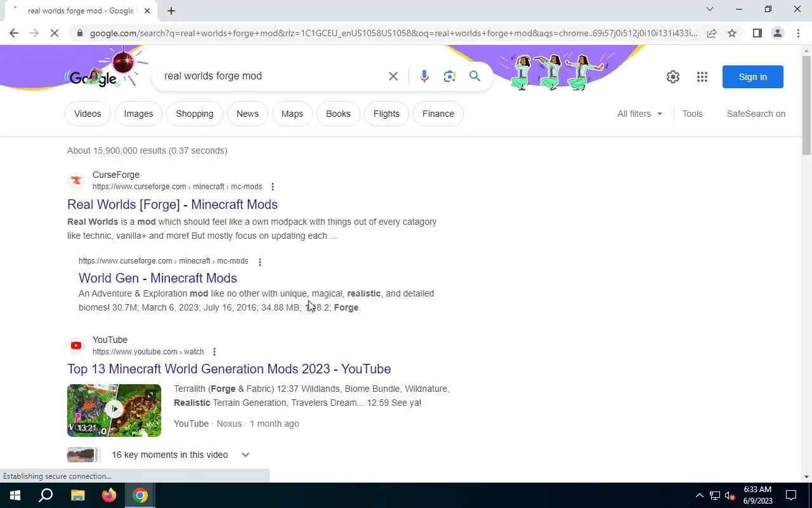Image resolution: width=812 pixels, height=508 pixels.
Task: Click the Google doodle logo
Action: pyautogui.click(x=93, y=78)
